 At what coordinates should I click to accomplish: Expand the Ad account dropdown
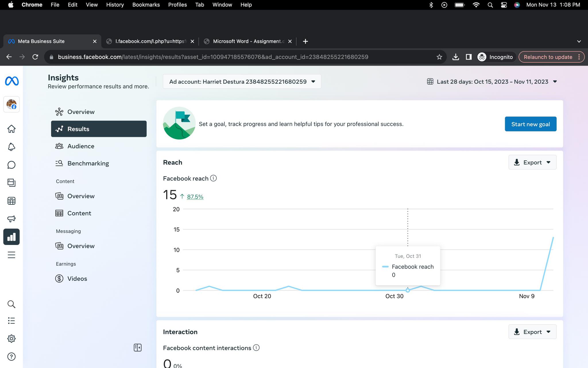242,82
